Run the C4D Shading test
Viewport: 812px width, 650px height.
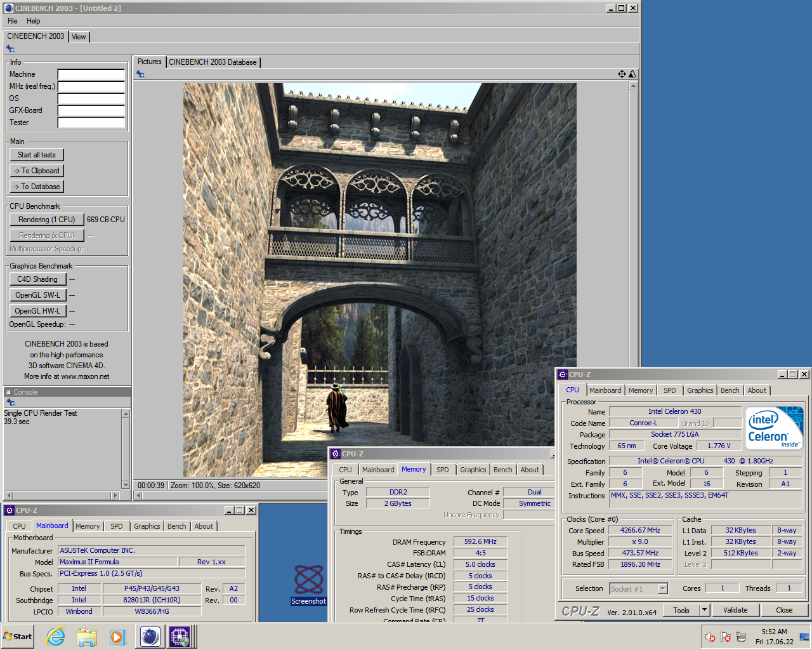tap(37, 279)
